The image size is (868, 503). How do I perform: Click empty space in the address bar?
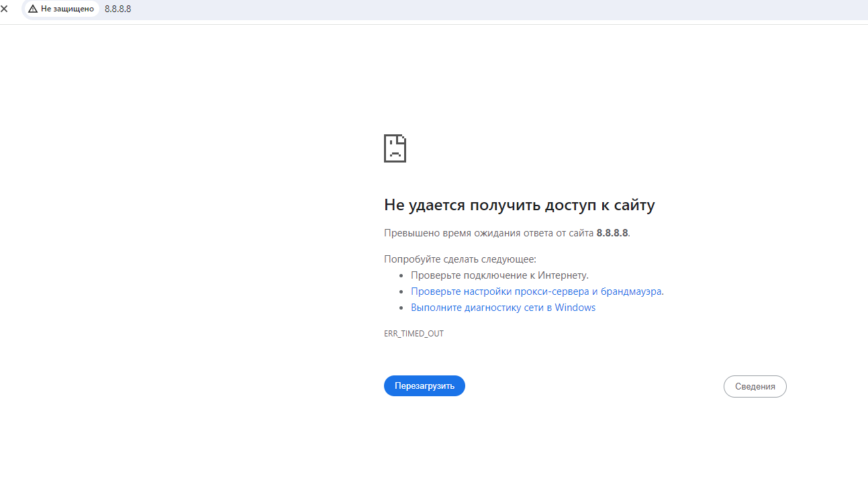tap(470, 9)
